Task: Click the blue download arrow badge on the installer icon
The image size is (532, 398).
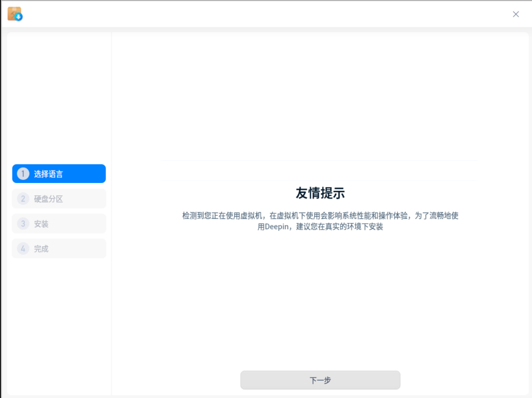Action: (18, 18)
